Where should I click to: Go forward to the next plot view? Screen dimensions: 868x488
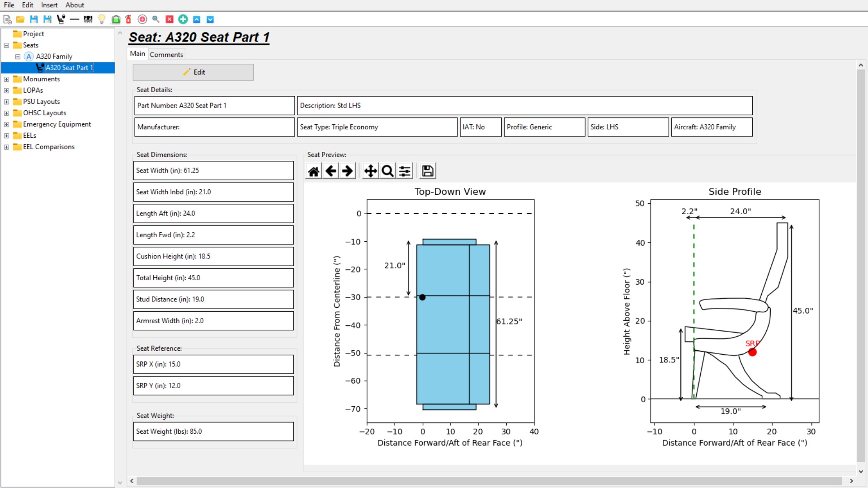[x=348, y=171]
